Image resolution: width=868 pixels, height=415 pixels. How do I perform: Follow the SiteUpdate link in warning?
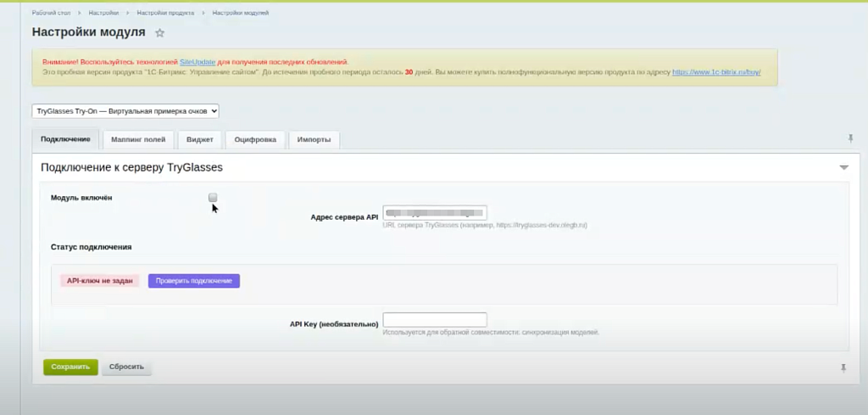(197, 62)
